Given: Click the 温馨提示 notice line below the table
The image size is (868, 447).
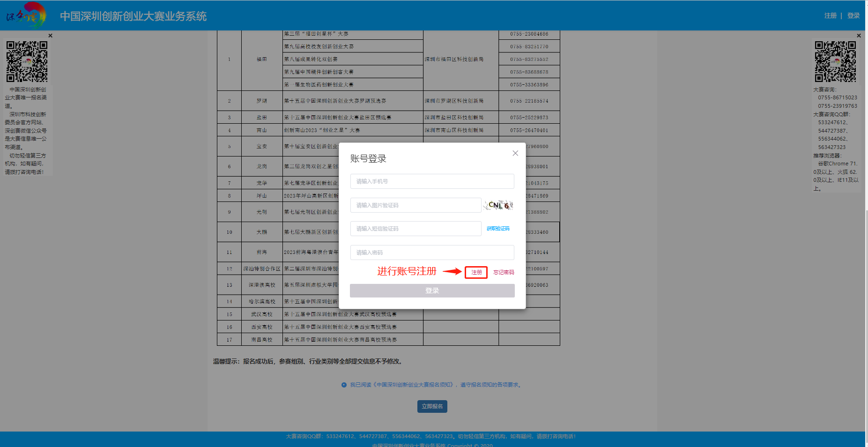Looking at the screenshot, I should 308,361.
